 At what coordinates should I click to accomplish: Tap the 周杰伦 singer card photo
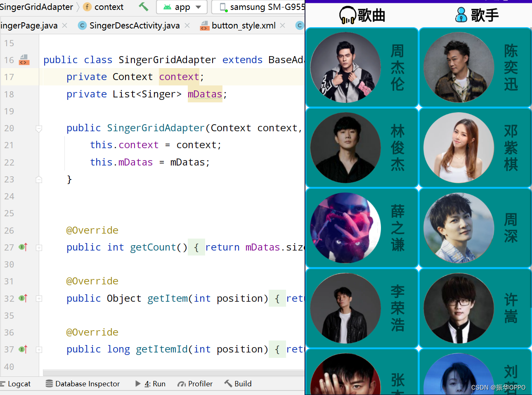tap(345, 67)
